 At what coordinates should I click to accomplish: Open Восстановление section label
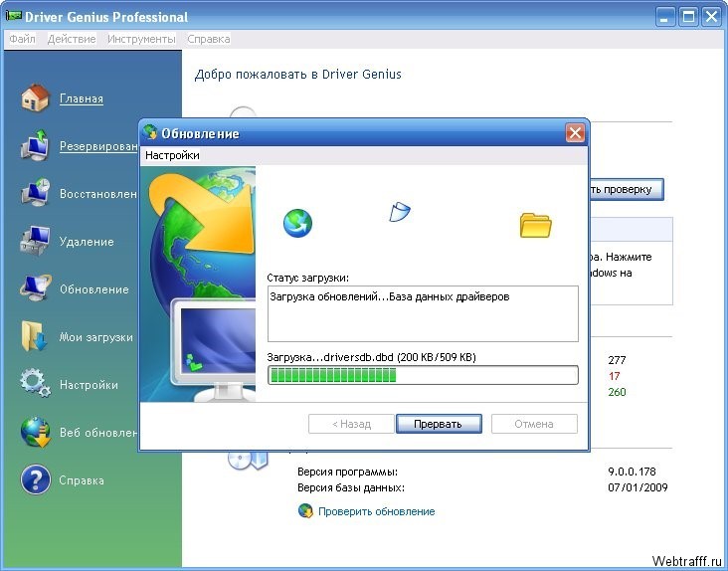(x=98, y=194)
